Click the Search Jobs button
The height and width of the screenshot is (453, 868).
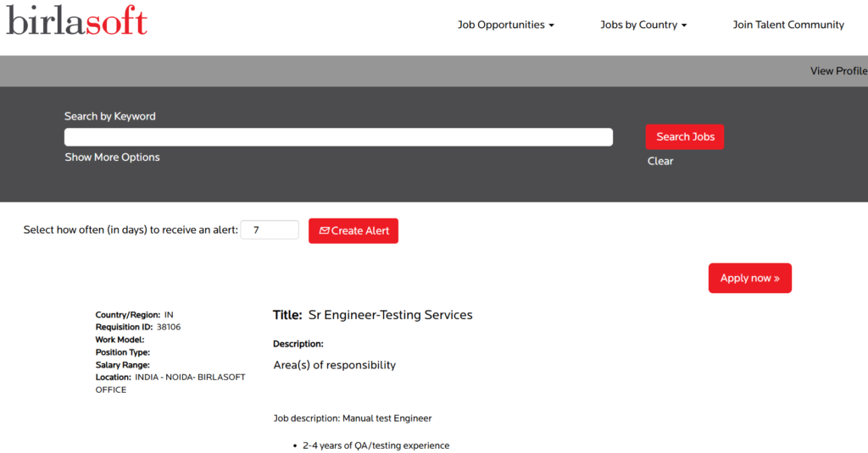coord(685,136)
